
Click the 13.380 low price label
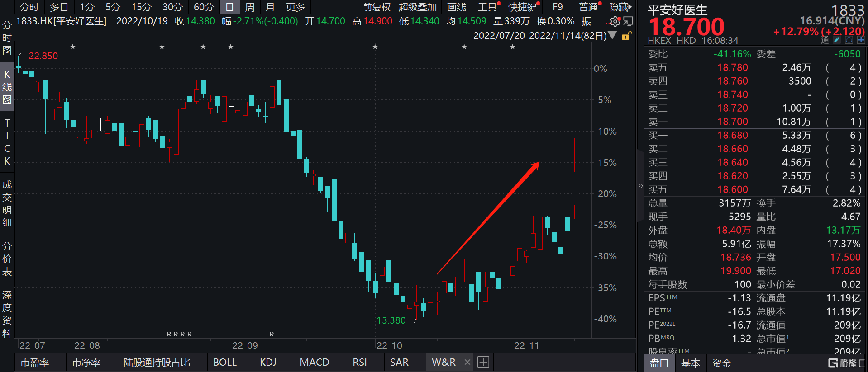[391, 320]
